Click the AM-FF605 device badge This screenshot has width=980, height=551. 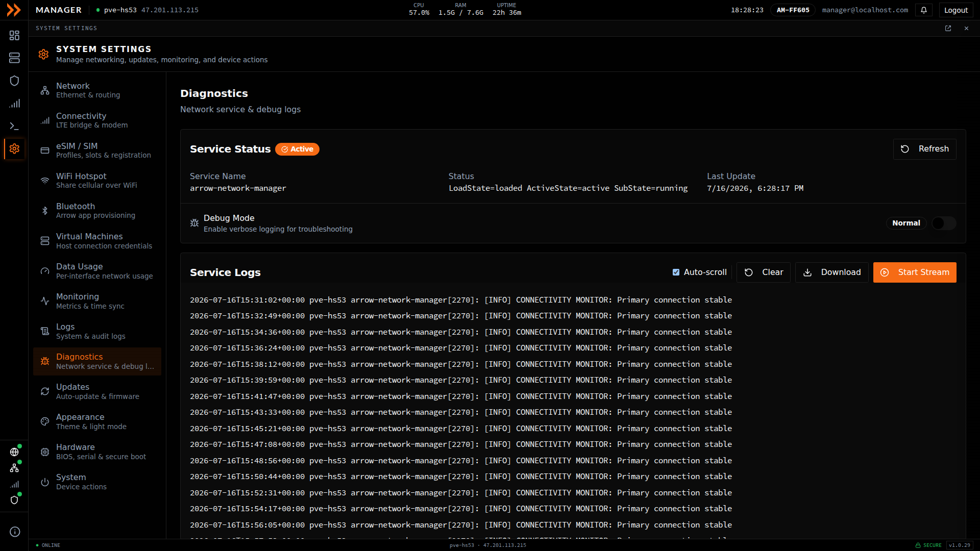[793, 10]
